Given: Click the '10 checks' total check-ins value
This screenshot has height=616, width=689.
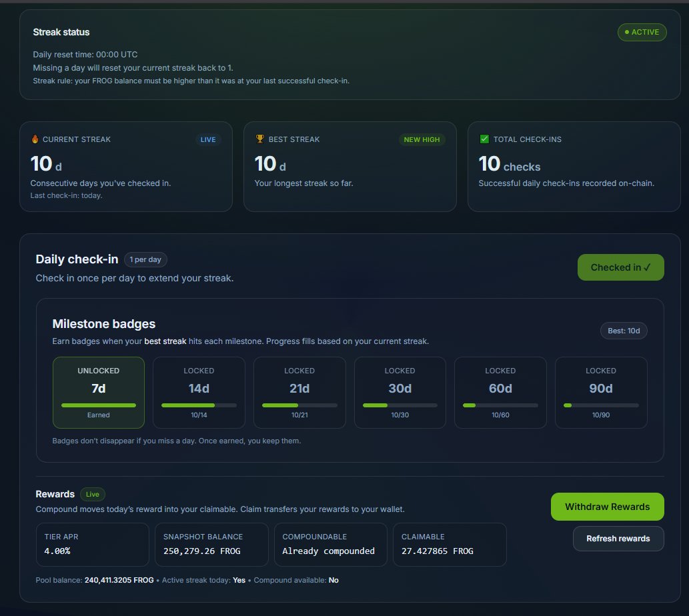Looking at the screenshot, I should coord(510,164).
